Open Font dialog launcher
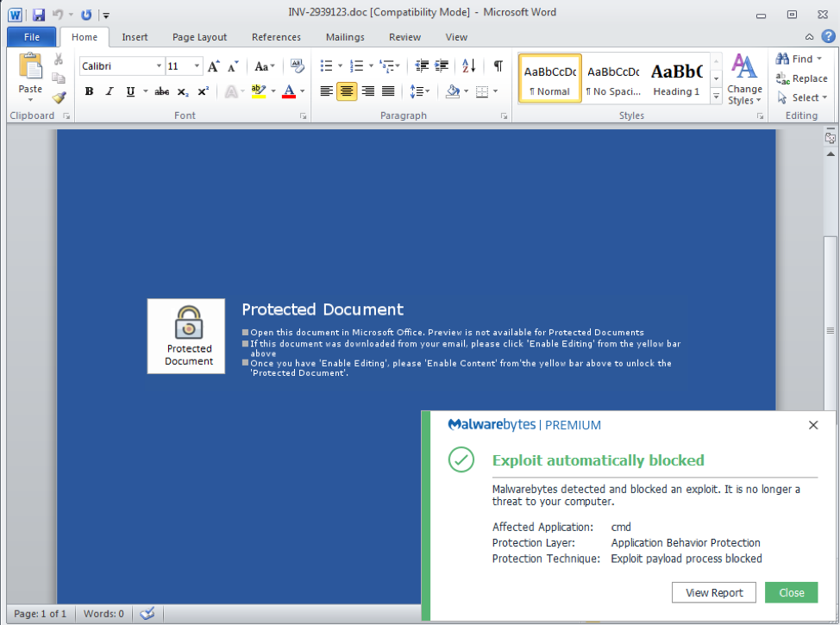The height and width of the screenshot is (625, 840). click(303, 116)
